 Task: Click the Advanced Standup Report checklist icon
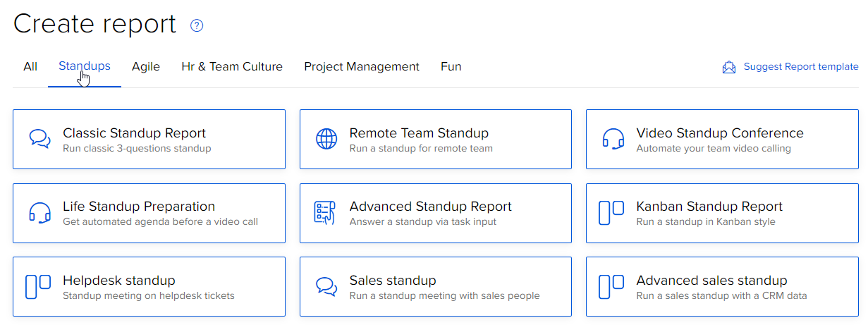tap(324, 213)
